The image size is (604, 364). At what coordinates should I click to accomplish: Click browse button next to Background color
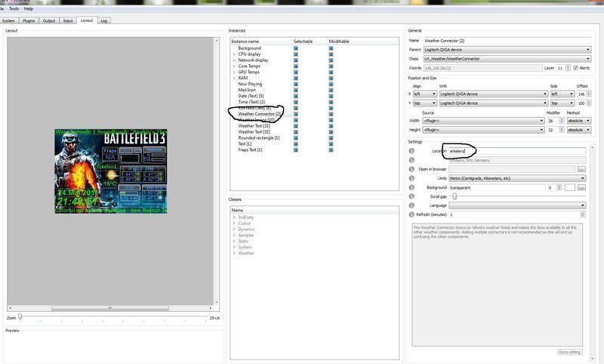tap(581, 187)
